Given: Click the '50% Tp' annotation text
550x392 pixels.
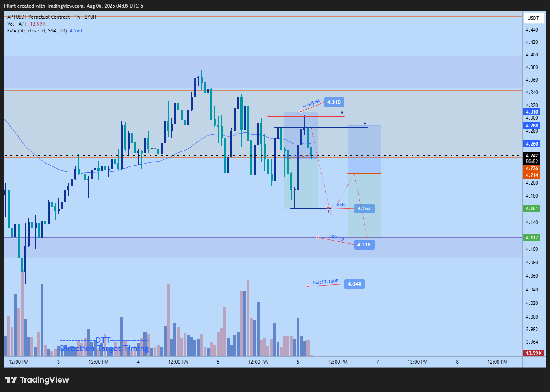Looking at the screenshot, I should [337, 237].
